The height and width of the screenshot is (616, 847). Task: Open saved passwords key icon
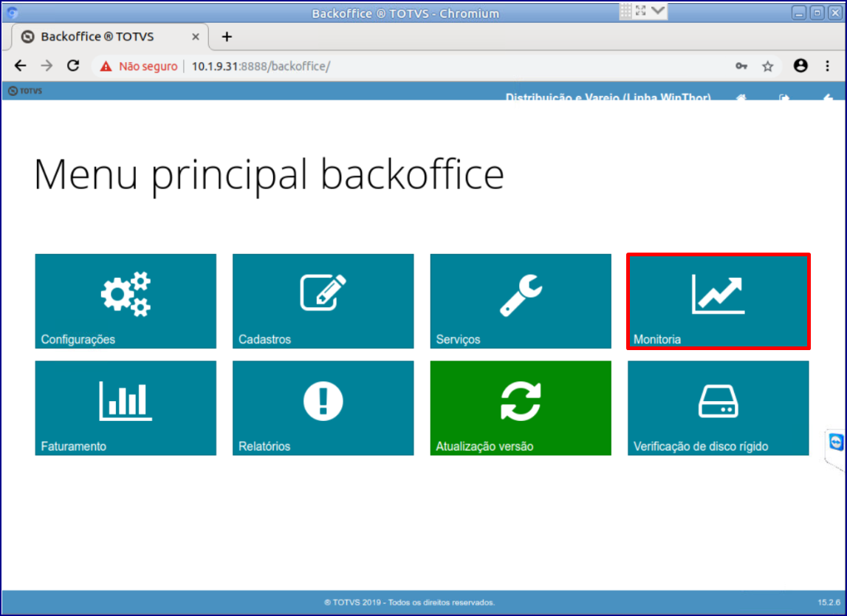pyautogui.click(x=741, y=66)
